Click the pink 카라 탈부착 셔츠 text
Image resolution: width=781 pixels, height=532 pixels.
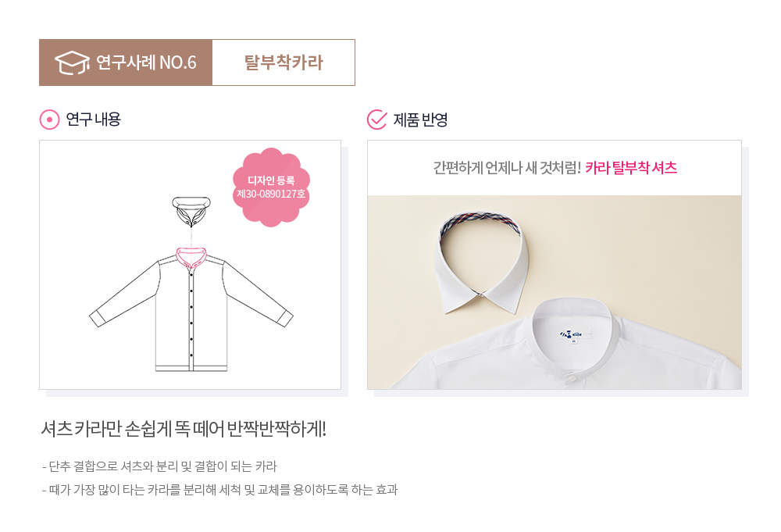[x=631, y=168]
